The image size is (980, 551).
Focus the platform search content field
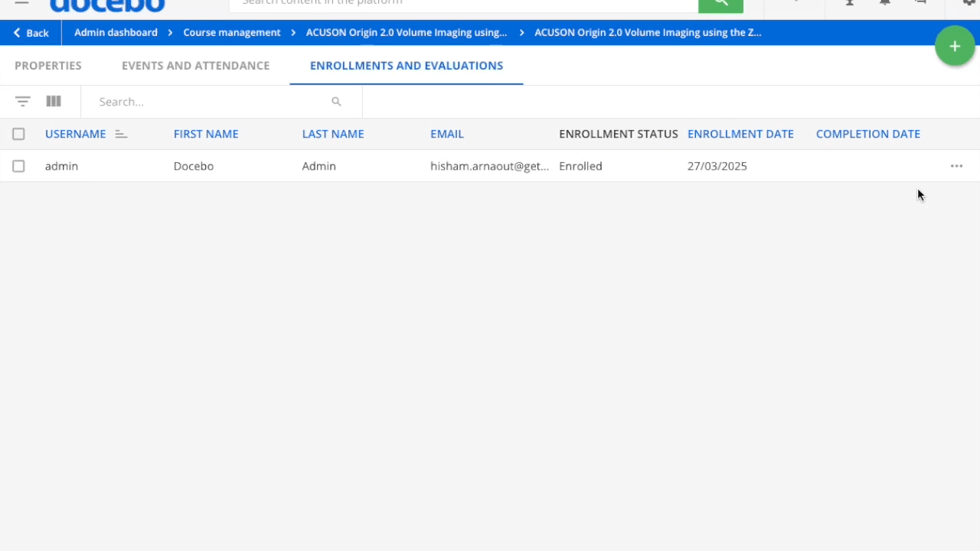click(x=464, y=5)
